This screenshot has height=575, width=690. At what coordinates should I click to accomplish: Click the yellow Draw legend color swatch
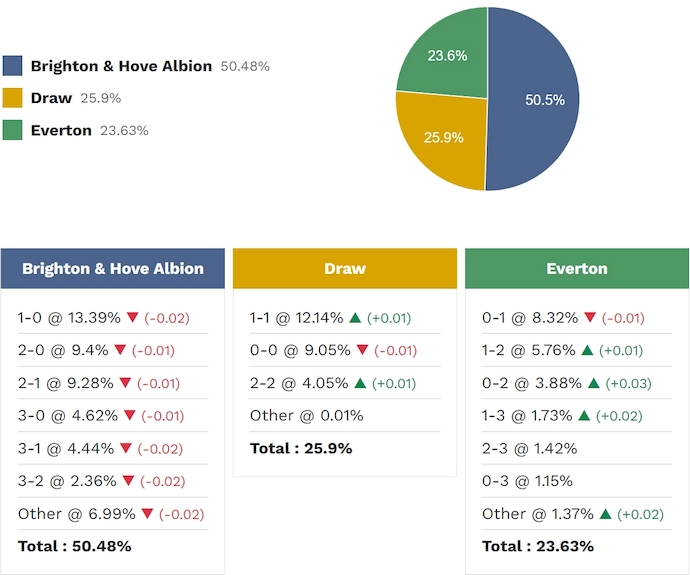(x=13, y=98)
